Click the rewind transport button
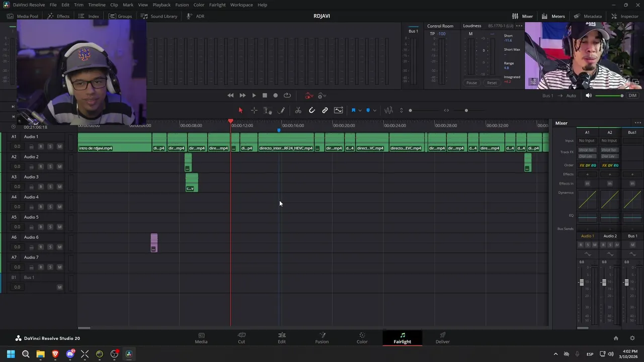The width and height of the screenshot is (644, 362). 230,96
